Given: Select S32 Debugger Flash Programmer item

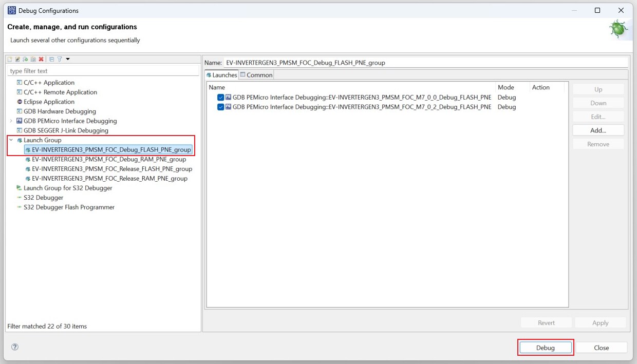Looking at the screenshot, I should [69, 207].
